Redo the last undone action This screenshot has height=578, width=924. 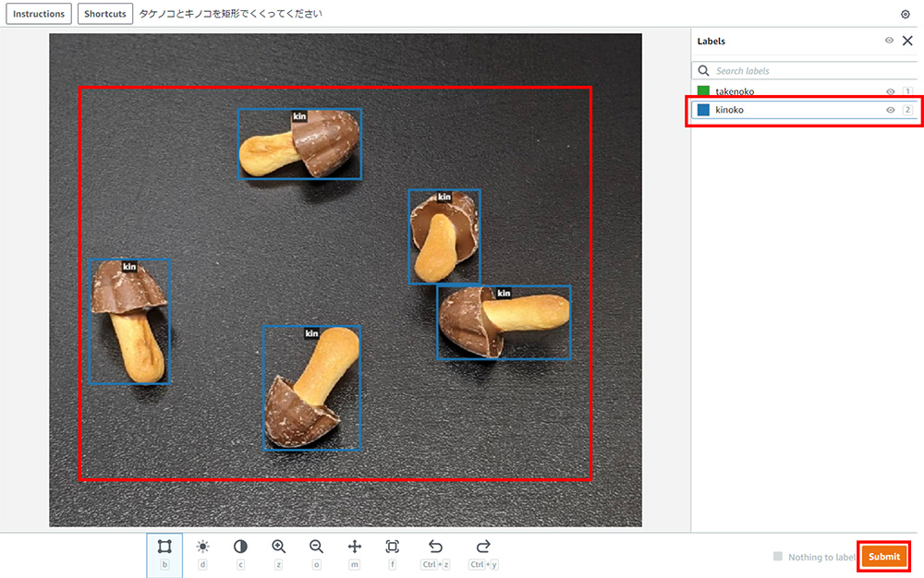pos(483,547)
